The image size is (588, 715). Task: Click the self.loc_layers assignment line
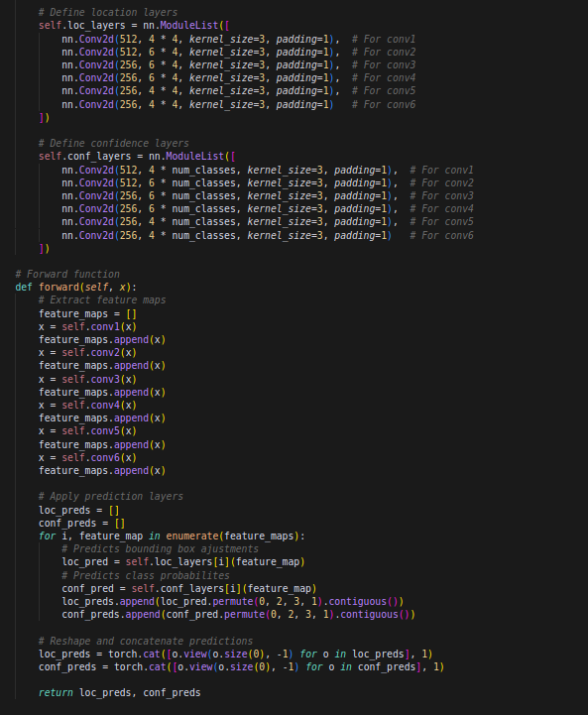click(x=134, y=26)
